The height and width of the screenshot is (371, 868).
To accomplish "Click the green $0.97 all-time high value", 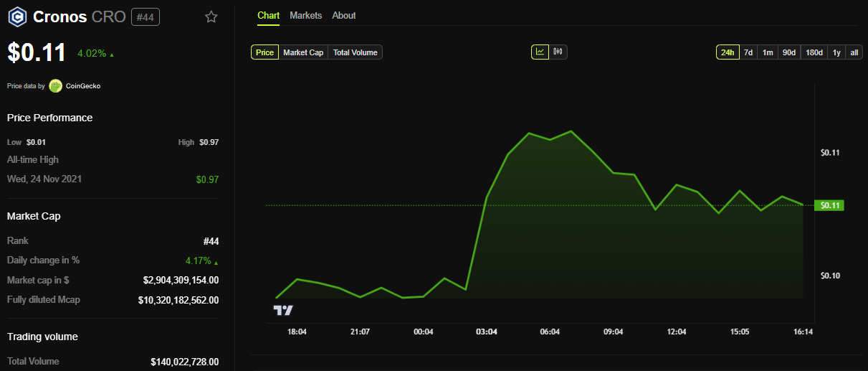I will [x=207, y=179].
